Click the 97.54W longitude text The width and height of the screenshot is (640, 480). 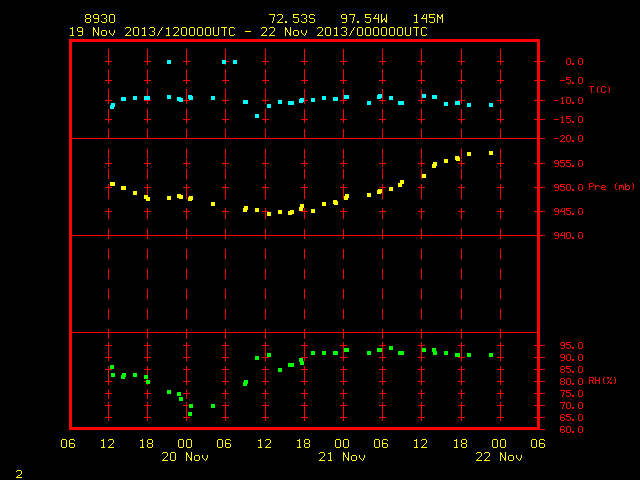364,19
